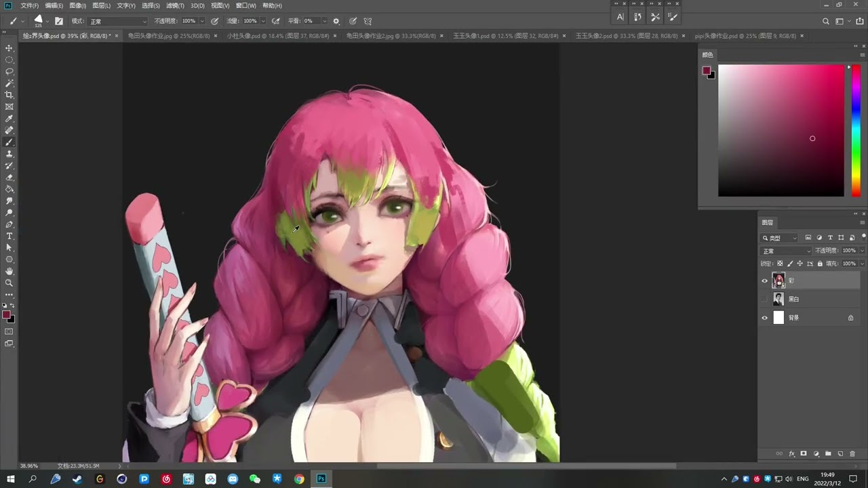Select the 背景 layer row
This screenshot has height=488, width=868.
808,317
